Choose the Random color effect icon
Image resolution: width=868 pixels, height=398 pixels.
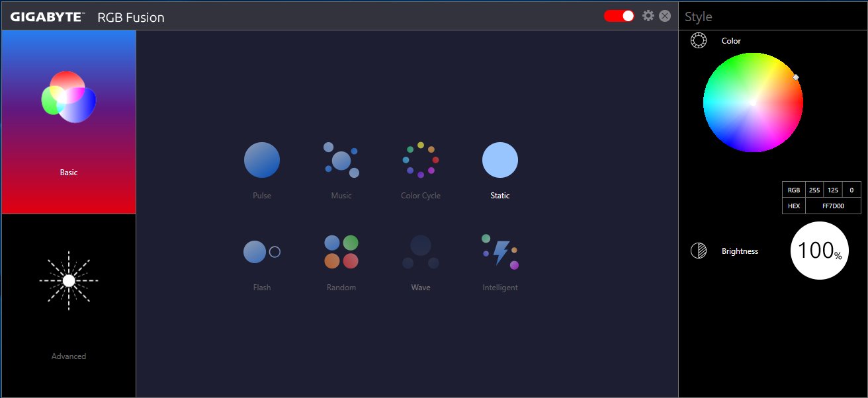click(x=341, y=252)
